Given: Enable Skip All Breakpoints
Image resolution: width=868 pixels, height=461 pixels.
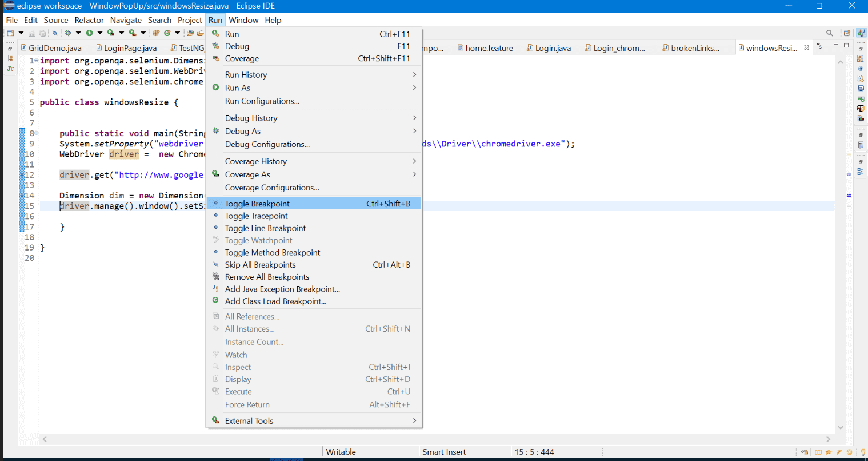Looking at the screenshot, I should (x=260, y=264).
